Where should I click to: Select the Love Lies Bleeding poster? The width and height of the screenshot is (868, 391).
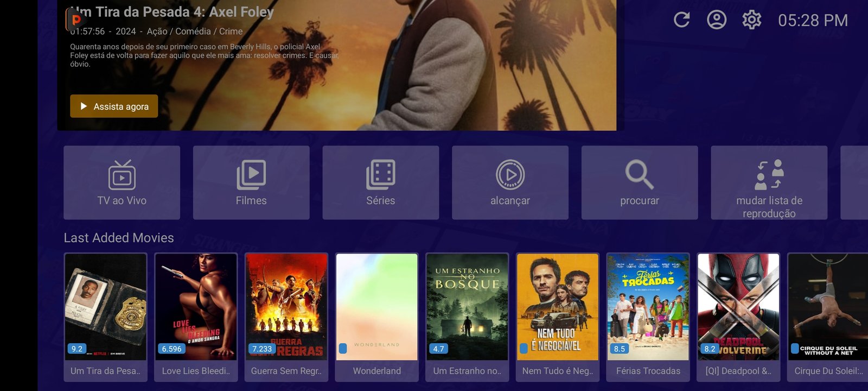pyautogui.click(x=196, y=307)
